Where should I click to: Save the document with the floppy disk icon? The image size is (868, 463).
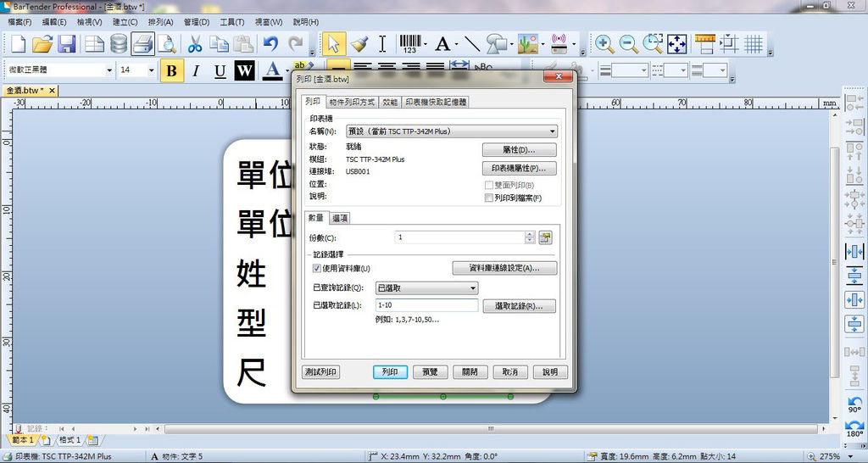click(x=66, y=44)
